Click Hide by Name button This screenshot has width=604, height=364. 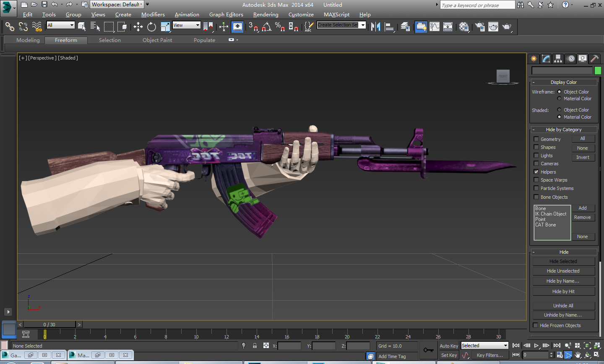[564, 281]
